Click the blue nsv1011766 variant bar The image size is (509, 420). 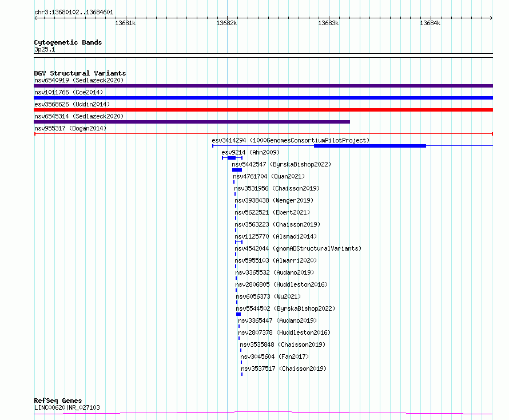263,98
